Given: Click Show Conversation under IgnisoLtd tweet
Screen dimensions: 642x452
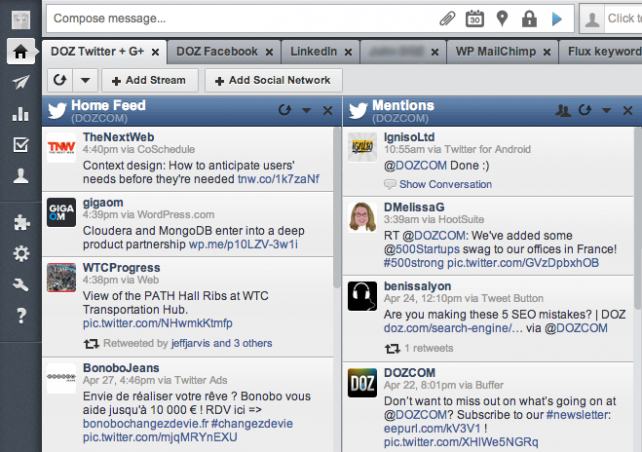Looking at the screenshot, I should pos(445,184).
